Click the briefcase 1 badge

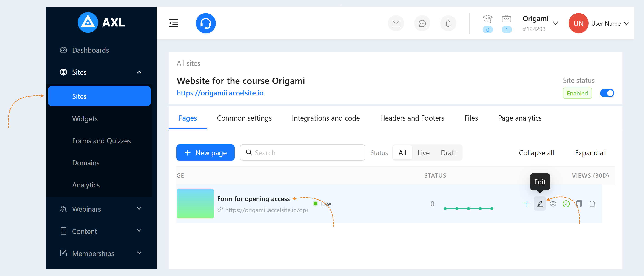click(x=506, y=29)
